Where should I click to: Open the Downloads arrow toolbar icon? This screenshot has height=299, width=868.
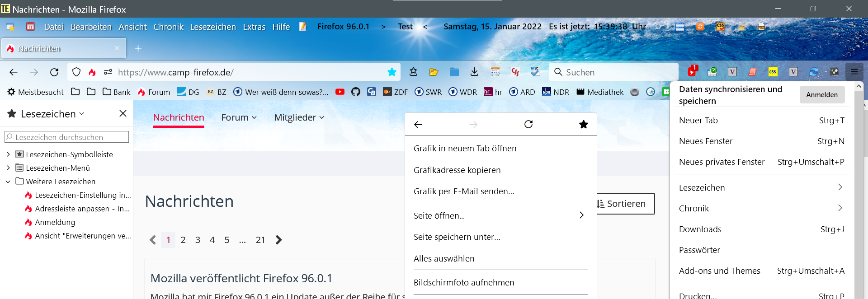coord(474,72)
